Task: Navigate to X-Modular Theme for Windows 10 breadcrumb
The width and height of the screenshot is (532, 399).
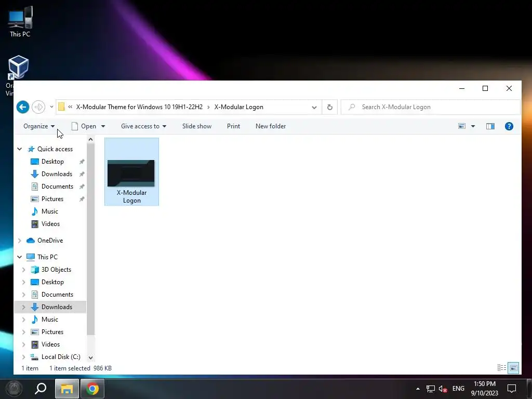Action: click(139, 107)
